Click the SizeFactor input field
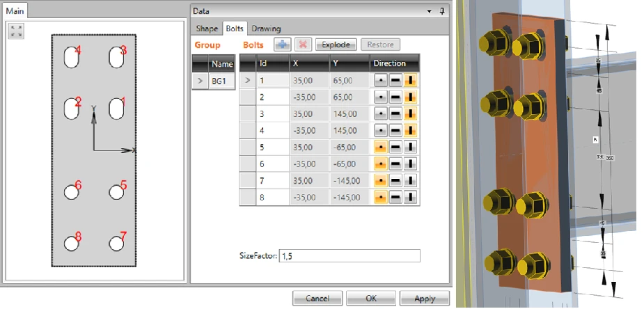The image size is (644, 309). pos(349,255)
